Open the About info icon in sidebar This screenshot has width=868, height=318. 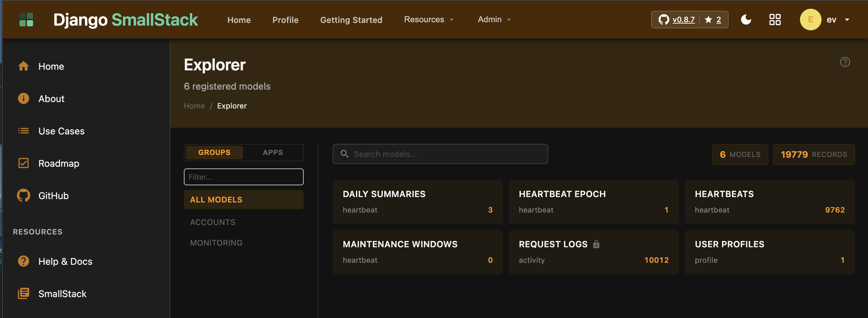(23, 98)
